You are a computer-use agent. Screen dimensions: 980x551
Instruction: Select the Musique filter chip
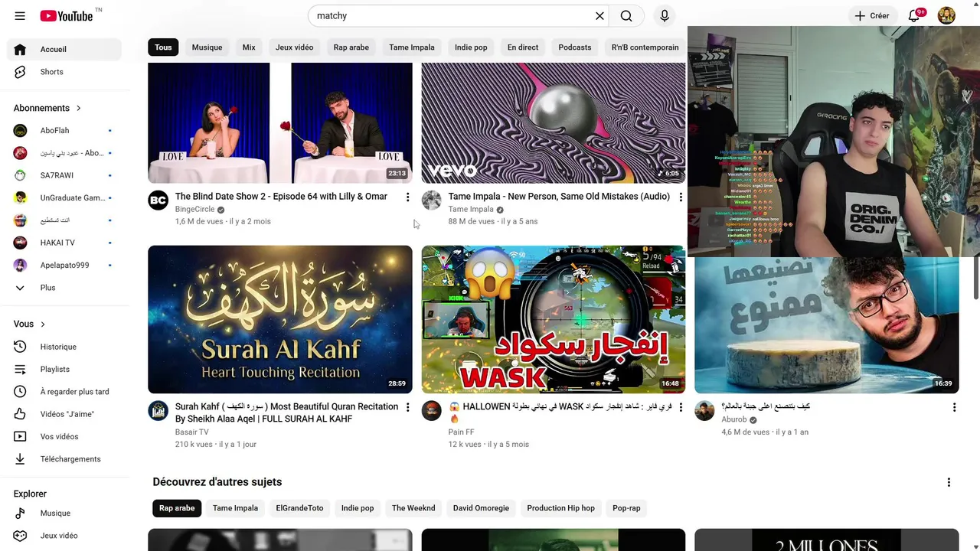207,47
